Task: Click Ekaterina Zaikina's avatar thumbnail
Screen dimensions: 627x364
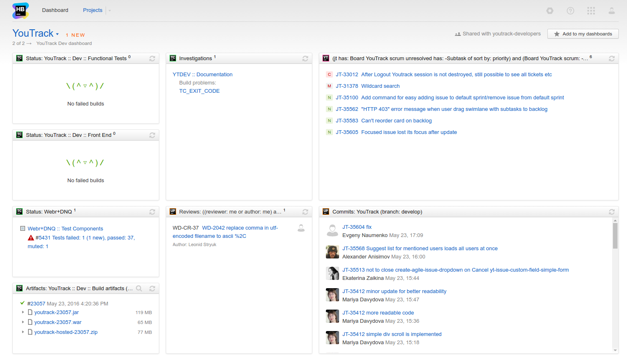Action: (332, 273)
